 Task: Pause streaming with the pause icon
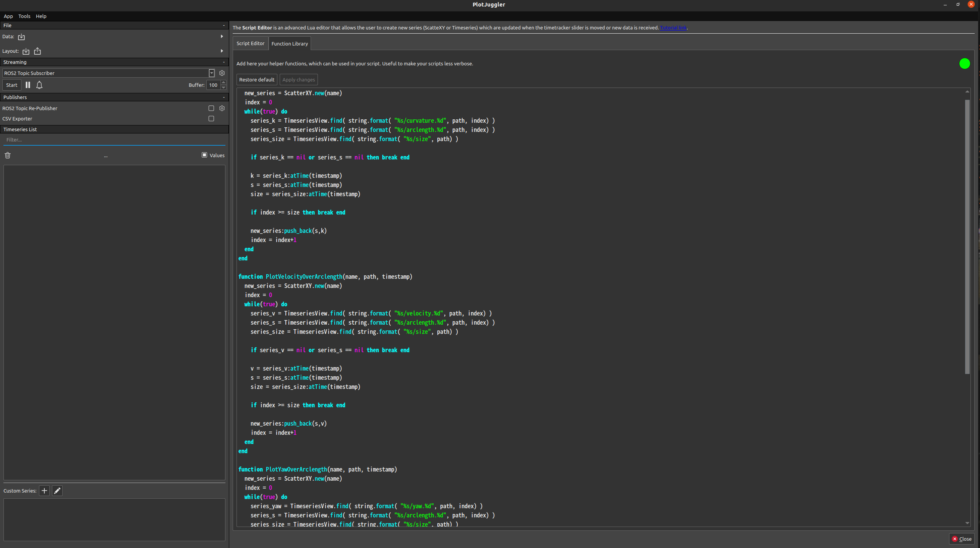(x=28, y=85)
